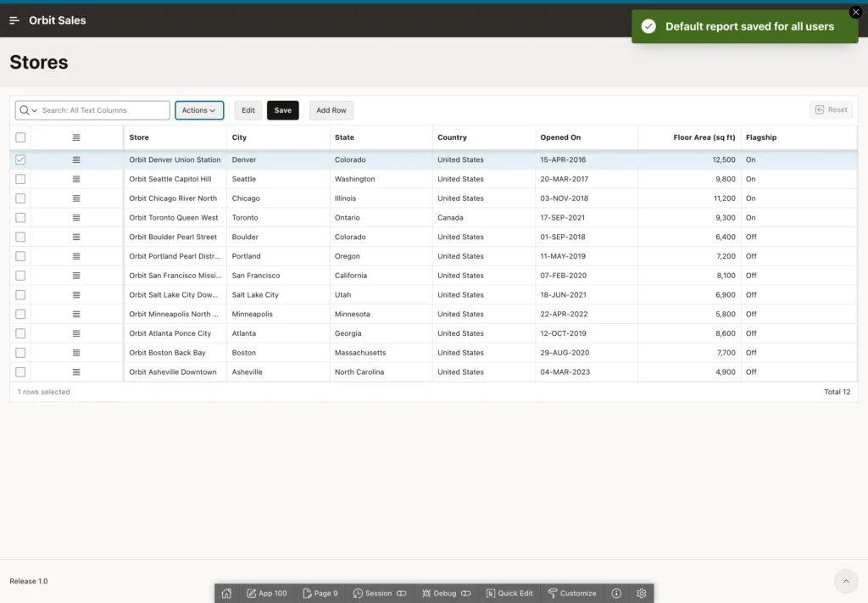Click the Orbit Sales app title

58,20
